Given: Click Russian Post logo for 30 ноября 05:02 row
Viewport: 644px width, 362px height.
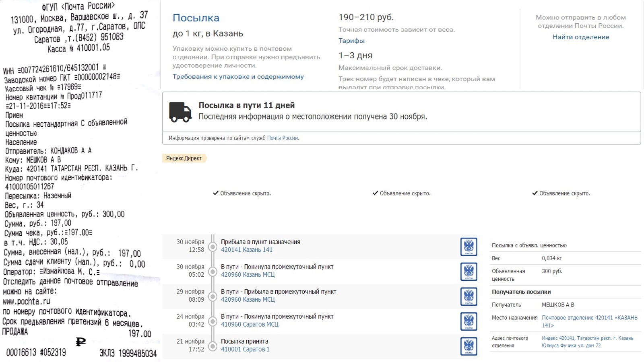Looking at the screenshot, I should click(469, 271).
